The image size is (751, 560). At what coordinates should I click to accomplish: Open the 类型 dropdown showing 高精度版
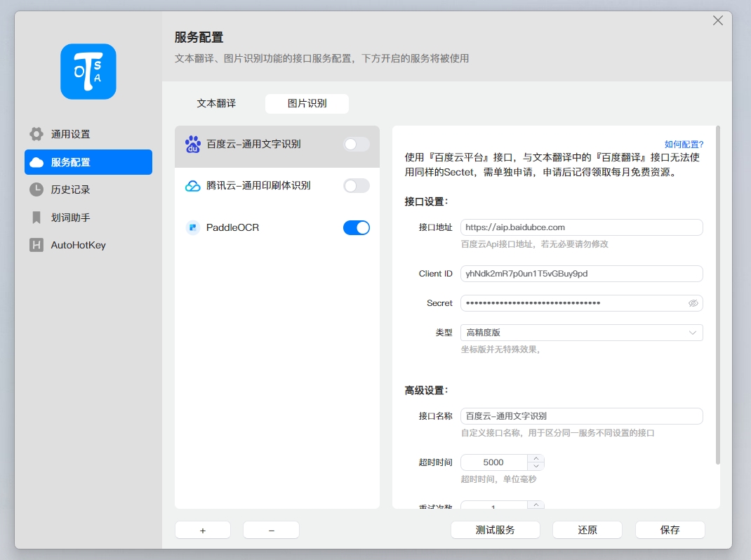pos(581,333)
